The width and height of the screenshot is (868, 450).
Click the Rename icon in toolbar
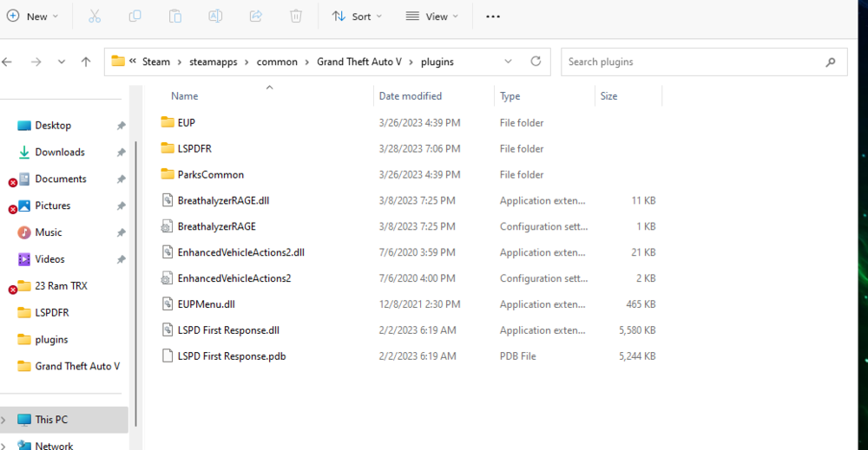click(x=215, y=16)
